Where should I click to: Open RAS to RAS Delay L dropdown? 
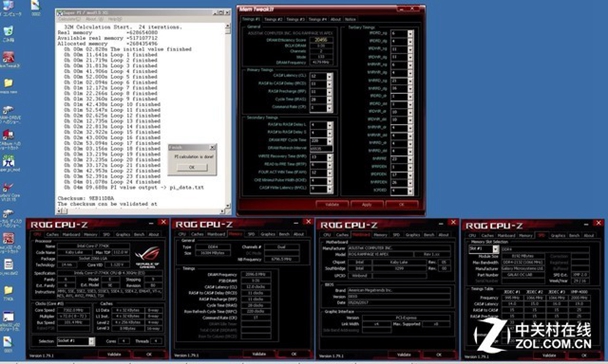329,125
